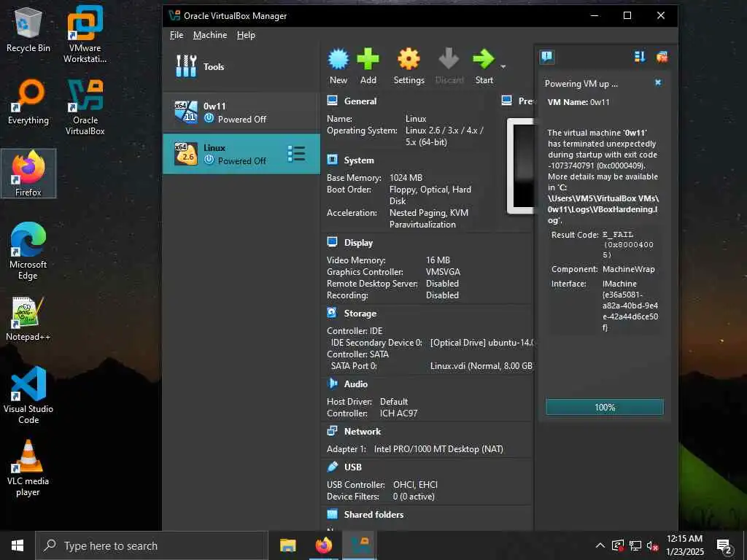The width and height of the screenshot is (747, 560).
Task: Click the Shared folders icon
Action: (332, 514)
